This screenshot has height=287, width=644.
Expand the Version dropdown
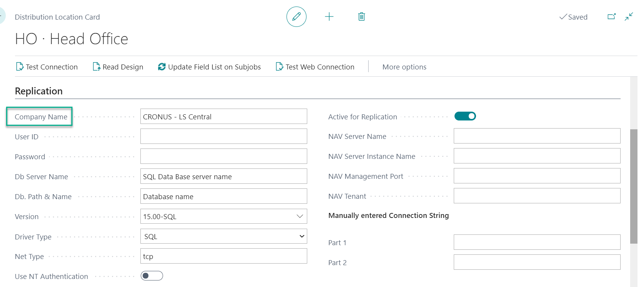click(x=300, y=216)
